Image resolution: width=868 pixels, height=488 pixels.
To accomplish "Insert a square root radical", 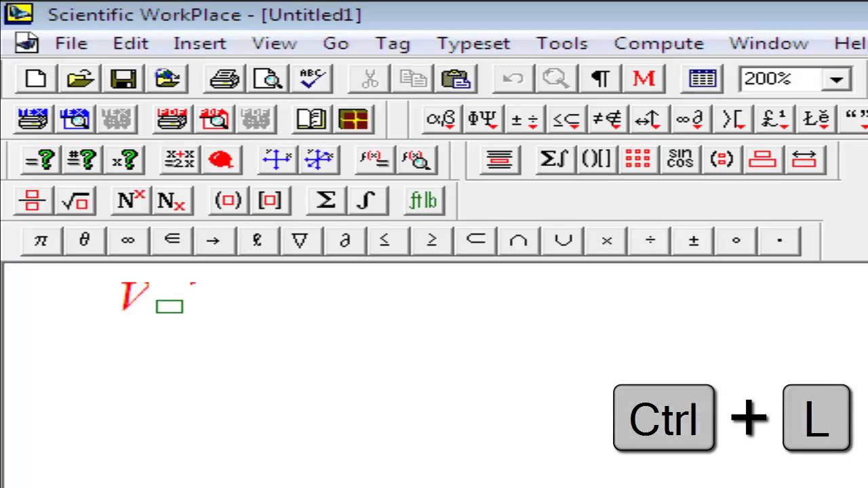I will pyautogui.click(x=75, y=201).
